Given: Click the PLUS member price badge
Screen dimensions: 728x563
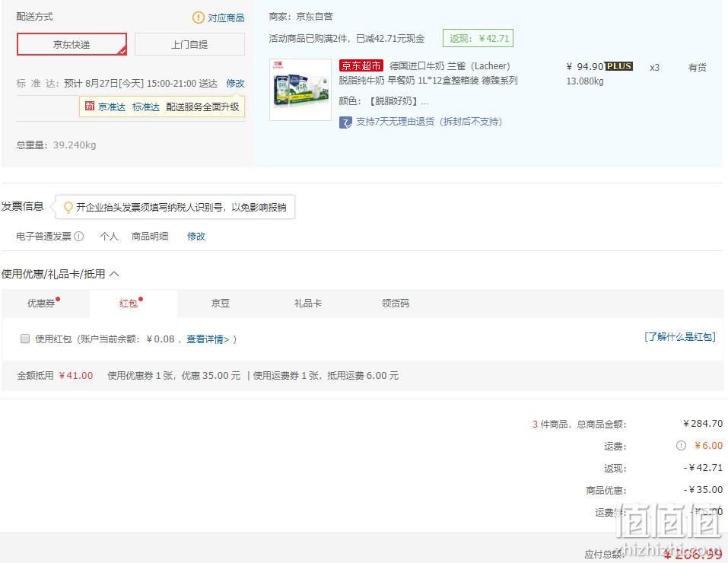Looking at the screenshot, I should pos(619,66).
